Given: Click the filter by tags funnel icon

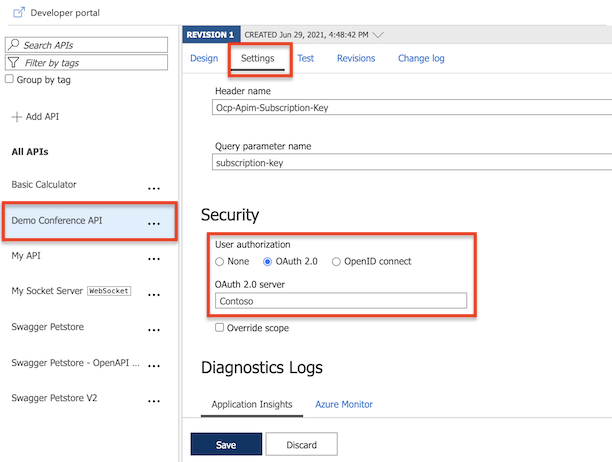Looking at the screenshot, I should coord(13,63).
